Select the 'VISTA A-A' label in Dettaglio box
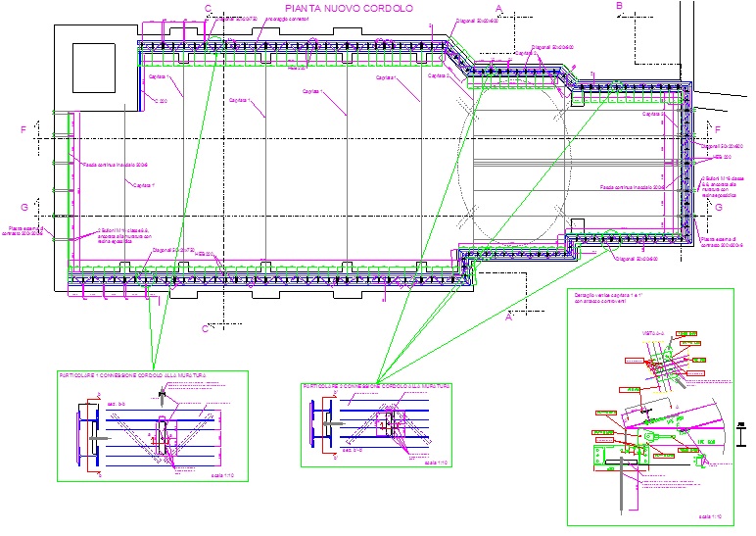Viewport: 756px width, 536px height. 653,333
